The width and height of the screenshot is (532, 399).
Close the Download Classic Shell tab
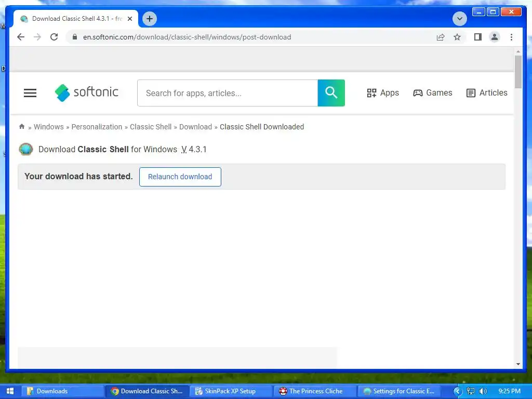129,19
